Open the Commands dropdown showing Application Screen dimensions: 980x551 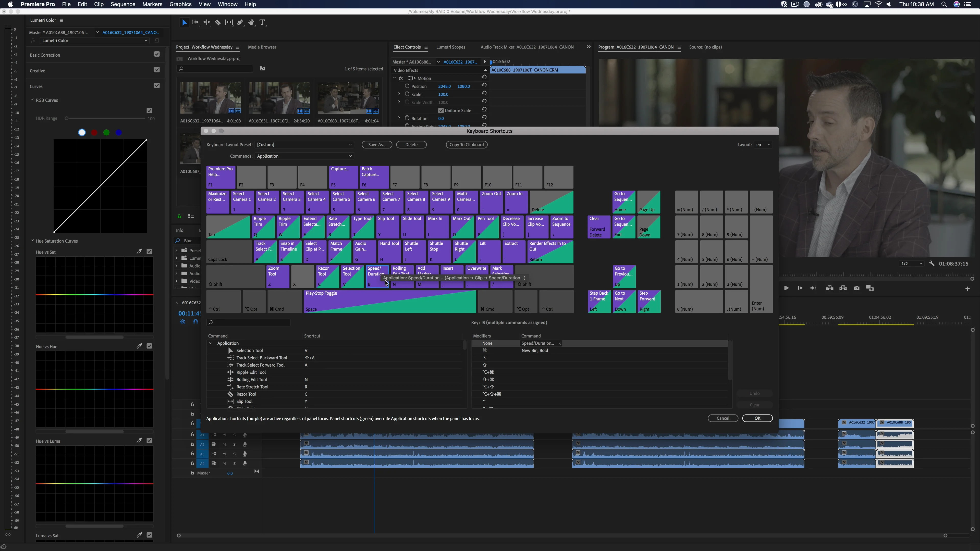click(304, 156)
